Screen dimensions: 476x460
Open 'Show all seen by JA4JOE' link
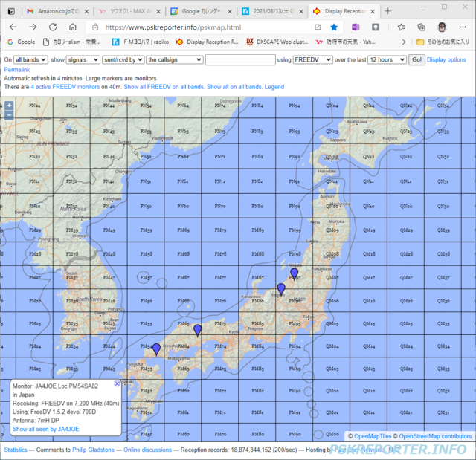tap(46, 429)
